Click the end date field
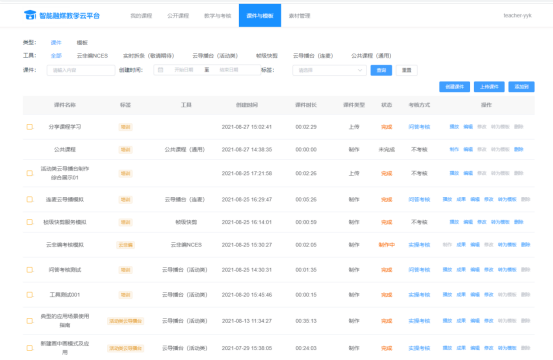 (229, 70)
